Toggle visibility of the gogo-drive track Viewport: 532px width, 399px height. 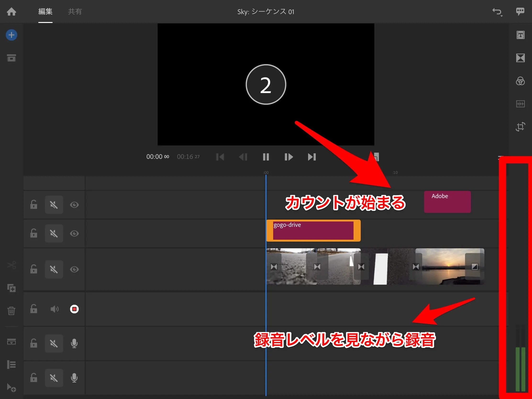[x=75, y=233]
